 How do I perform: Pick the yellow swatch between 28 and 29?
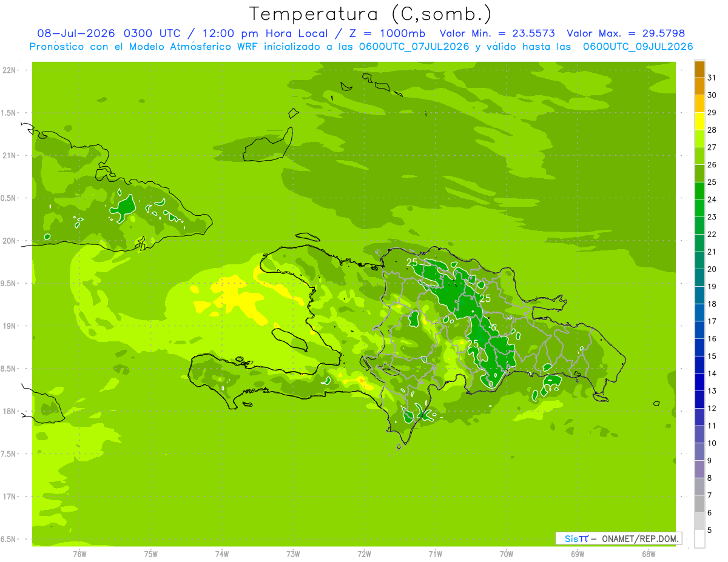[x=699, y=121]
